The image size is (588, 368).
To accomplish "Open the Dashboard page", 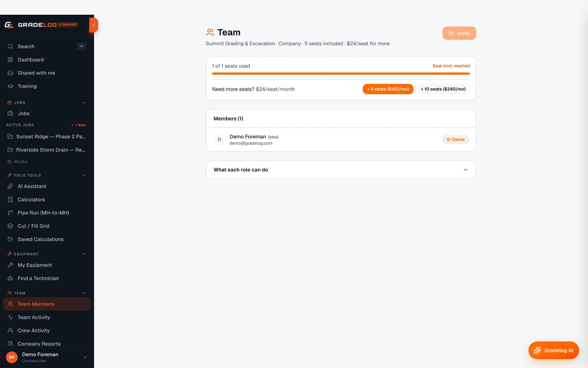I will click(47, 60).
